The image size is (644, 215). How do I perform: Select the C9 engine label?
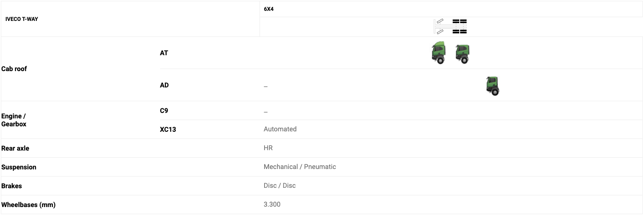click(x=164, y=111)
